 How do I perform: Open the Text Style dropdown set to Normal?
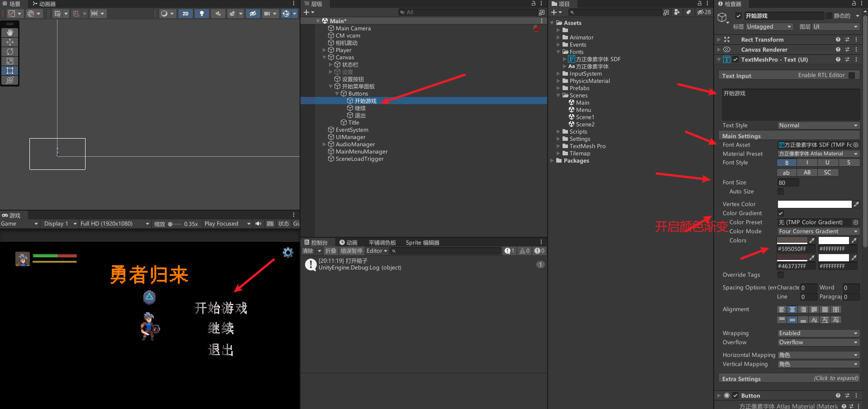(817, 125)
